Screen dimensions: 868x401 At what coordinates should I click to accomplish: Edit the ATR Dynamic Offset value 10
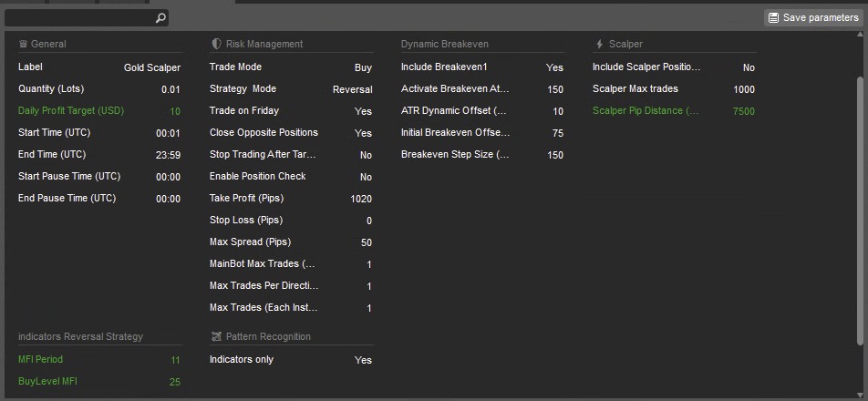point(558,111)
